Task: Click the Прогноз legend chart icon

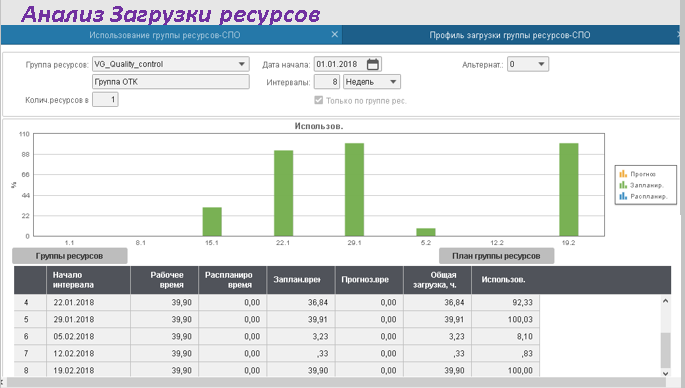Action: (623, 174)
